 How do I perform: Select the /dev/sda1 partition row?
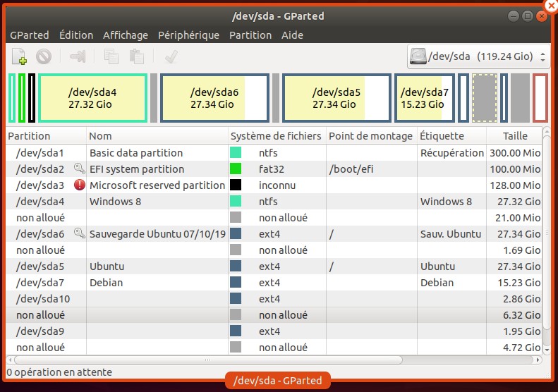click(x=274, y=152)
